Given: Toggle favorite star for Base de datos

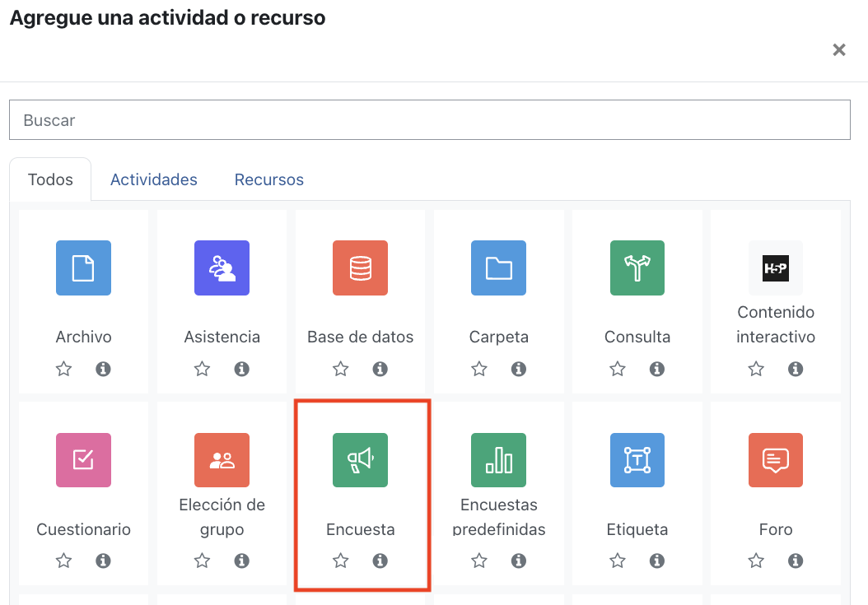Looking at the screenshot, I should pos(340,369).
